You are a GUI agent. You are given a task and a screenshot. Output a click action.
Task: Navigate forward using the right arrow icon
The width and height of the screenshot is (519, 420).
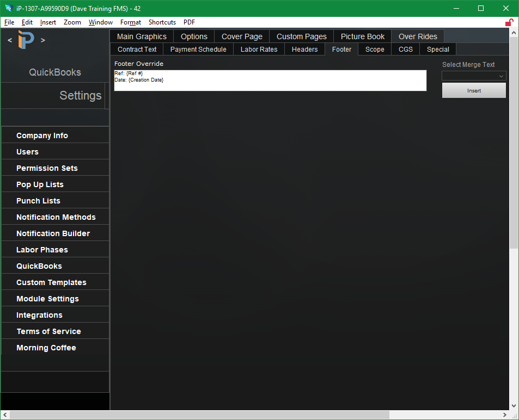coord(42,40)
